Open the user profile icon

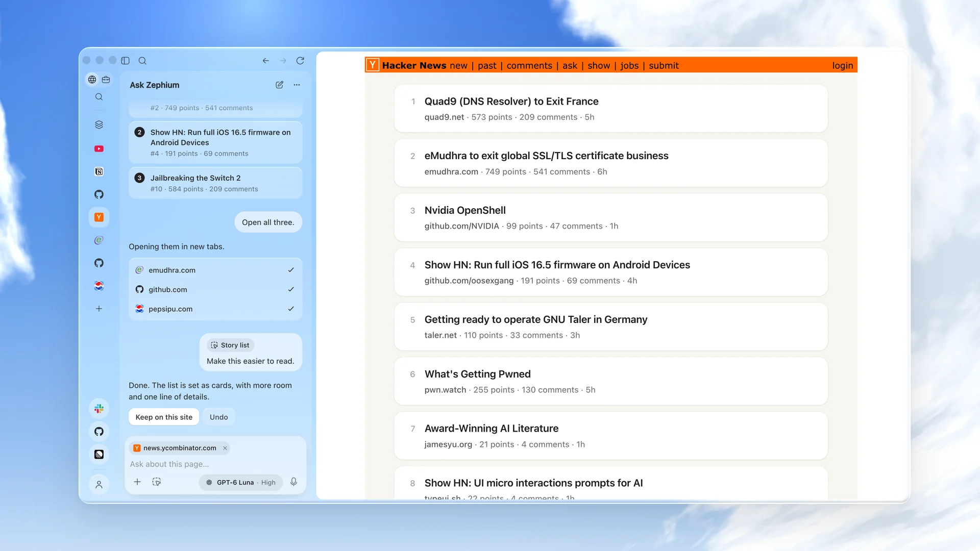click(99, 485)
